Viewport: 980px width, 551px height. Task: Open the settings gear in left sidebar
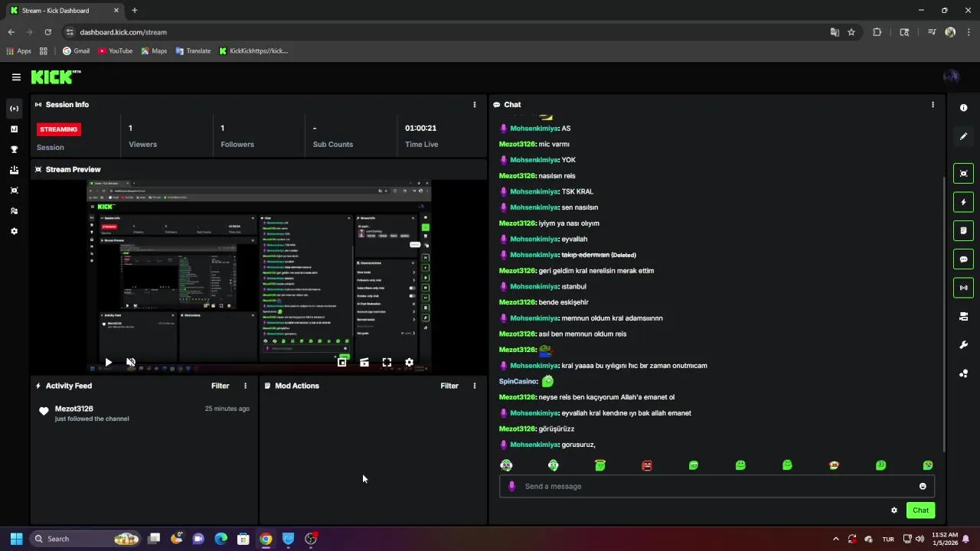tap(14, 231)
